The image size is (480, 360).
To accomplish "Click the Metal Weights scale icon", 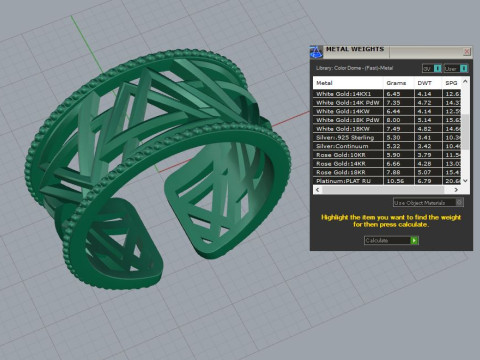I will 316,52.
